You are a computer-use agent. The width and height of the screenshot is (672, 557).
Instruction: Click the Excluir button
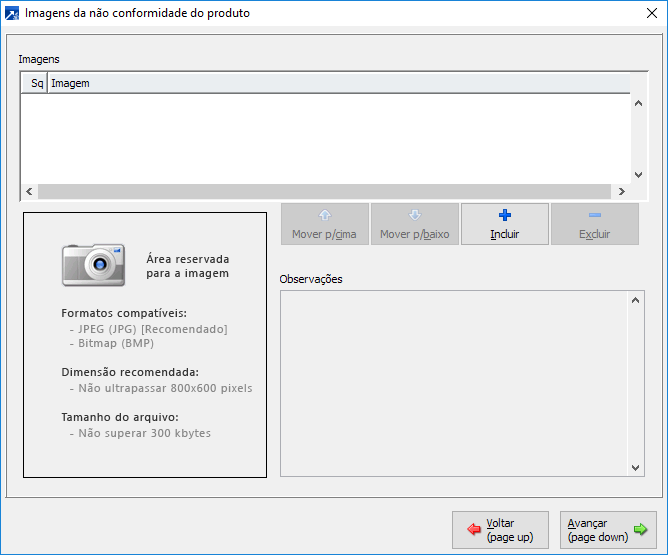(597, 225)
